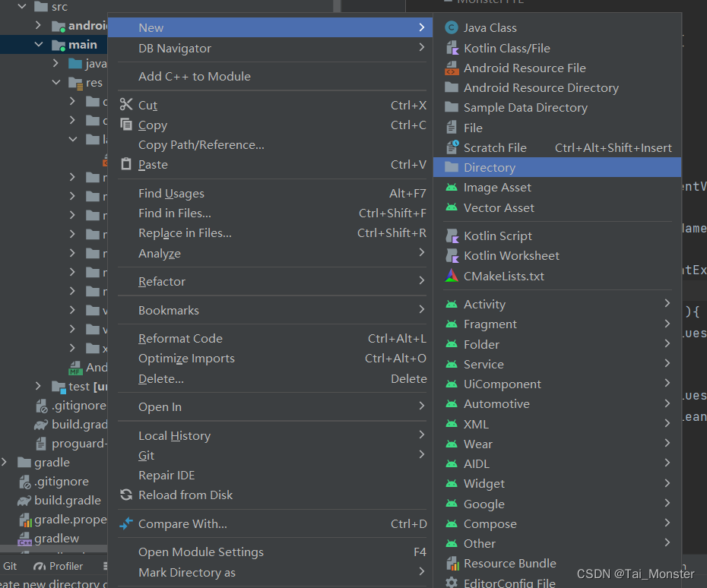
Task: Click the Image Asset android icon
Action: (x=452, y=188)
